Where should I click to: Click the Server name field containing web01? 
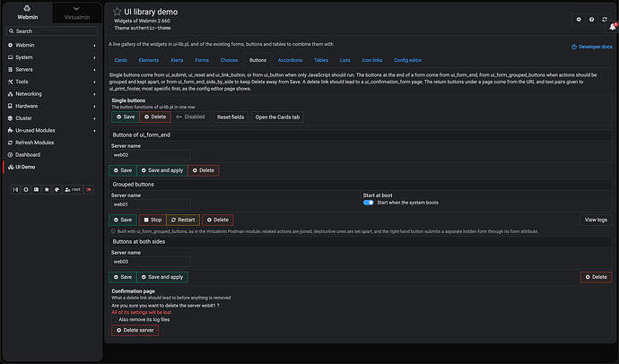click(151, 204)
